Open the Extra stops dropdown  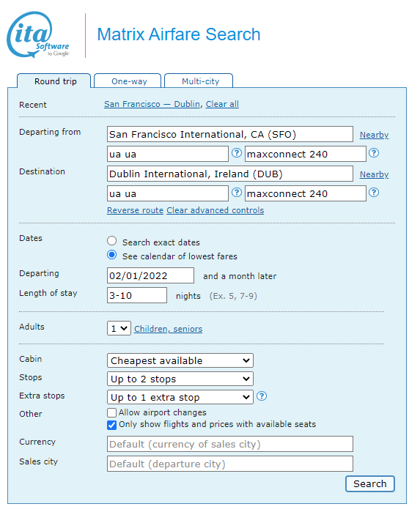pos(180,397)
